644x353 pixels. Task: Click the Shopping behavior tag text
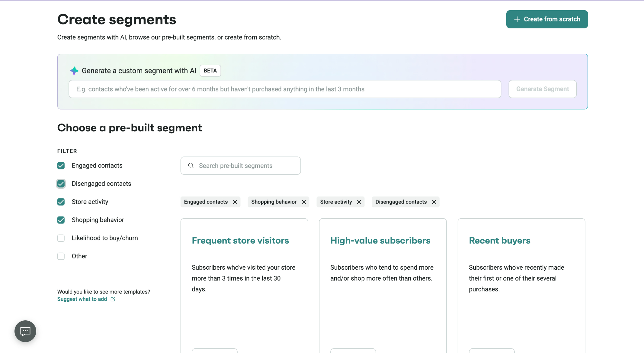coord(274,202)
